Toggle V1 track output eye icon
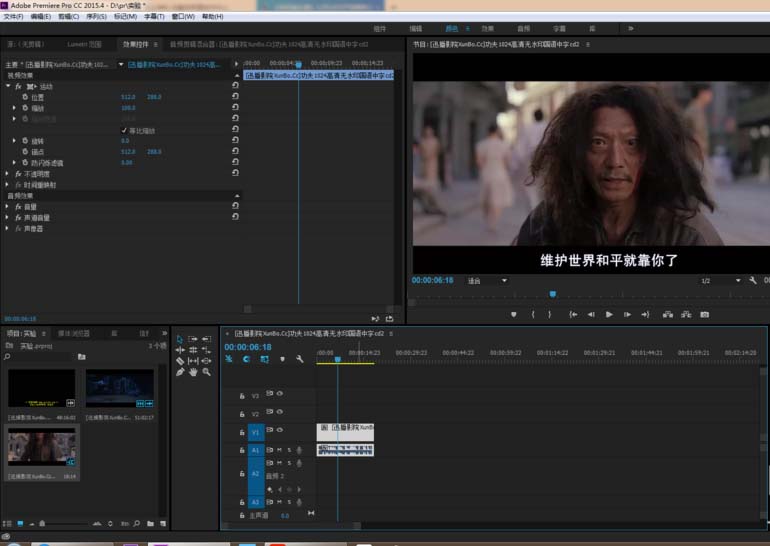The height and width of the screenshot is (546, 770). 279,432
